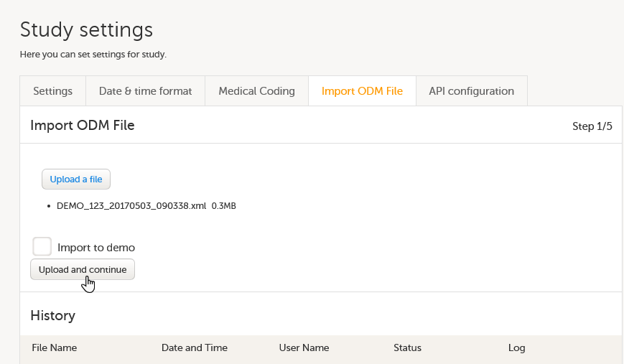Screen dimensions: 624x364
Task: Click the Log column header
Action: tap(516, 348)
